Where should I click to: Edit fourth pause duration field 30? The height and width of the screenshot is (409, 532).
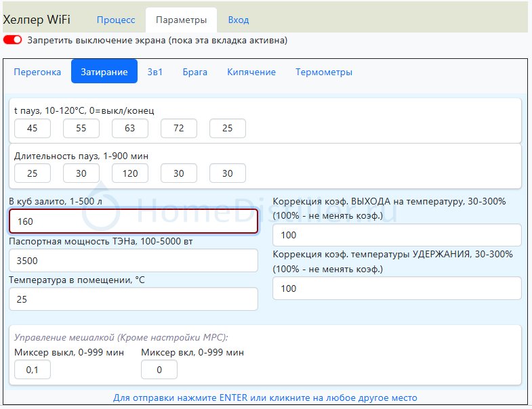179,173
